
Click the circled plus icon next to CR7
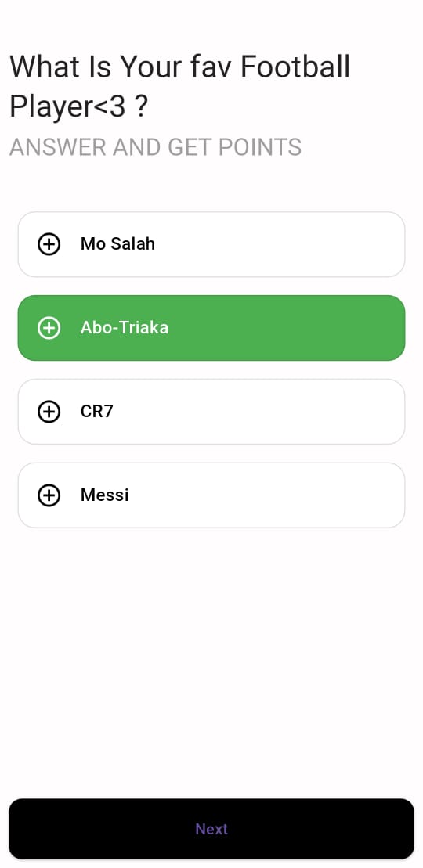(x=49, y=412)
